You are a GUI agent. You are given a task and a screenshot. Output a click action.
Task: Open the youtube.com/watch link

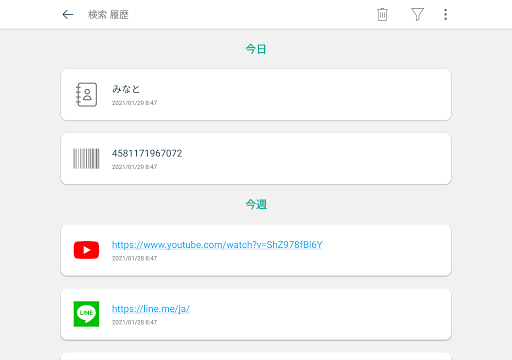point(217,245)
